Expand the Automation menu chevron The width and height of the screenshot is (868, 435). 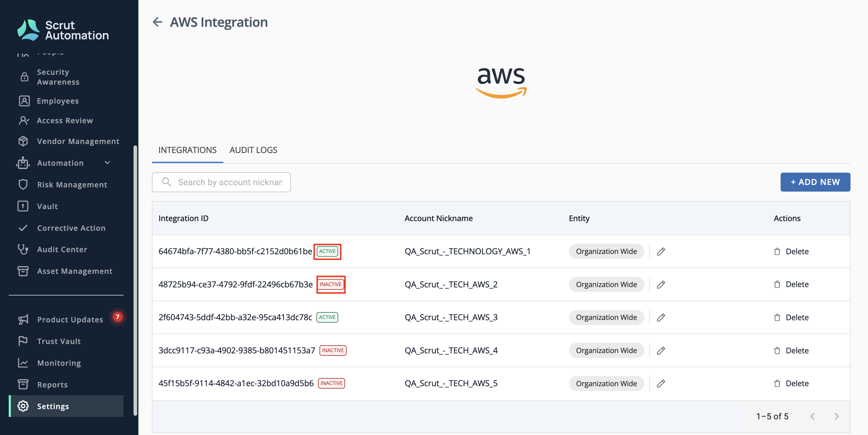[x=108, y=163]
